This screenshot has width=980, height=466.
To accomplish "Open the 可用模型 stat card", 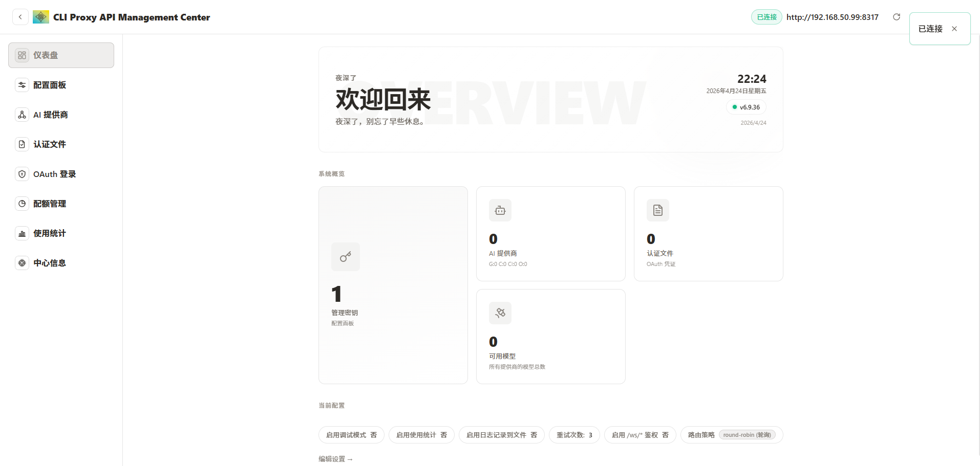I will coord(550,337).
